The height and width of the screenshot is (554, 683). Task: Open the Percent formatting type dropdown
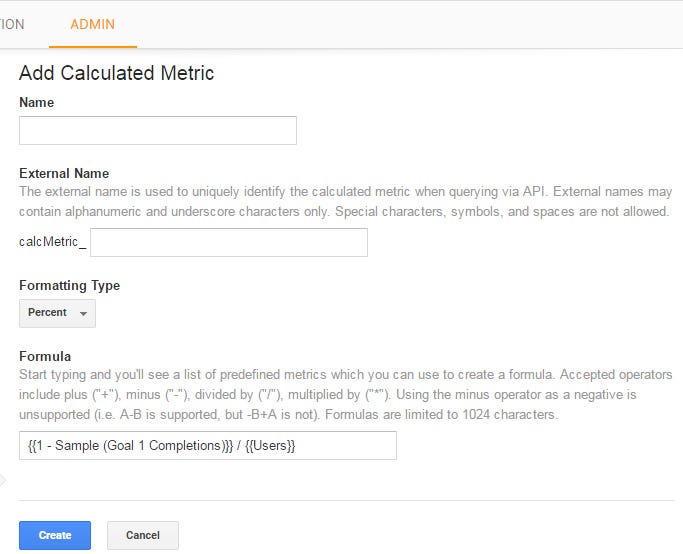[57, 313]
